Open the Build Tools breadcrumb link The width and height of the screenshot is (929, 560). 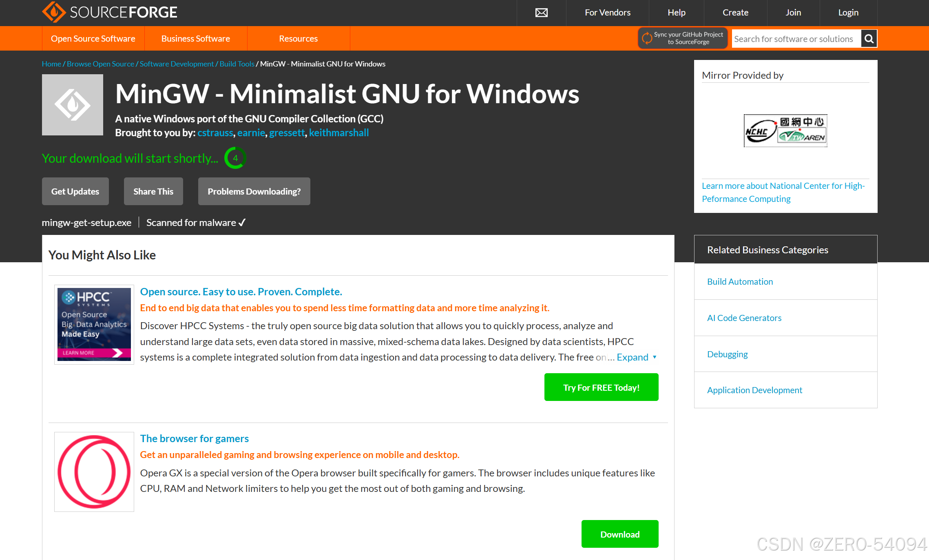click(x=237, y=64)
